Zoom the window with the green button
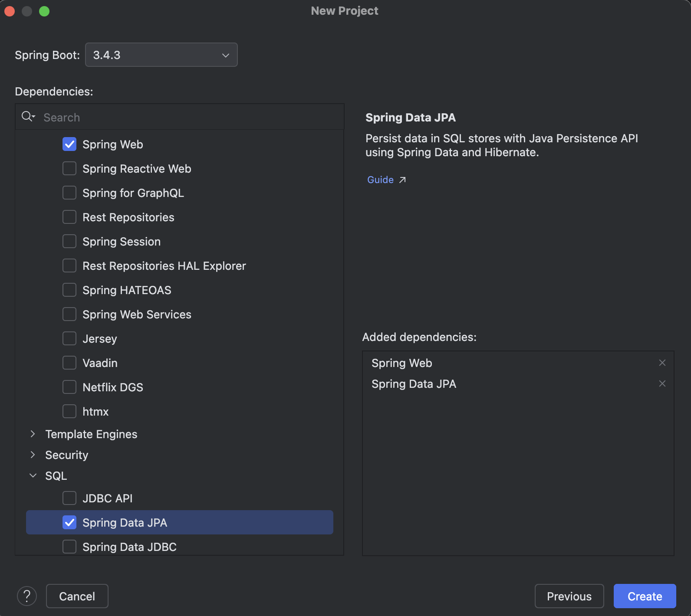691x616 pixels. [44, 11]
